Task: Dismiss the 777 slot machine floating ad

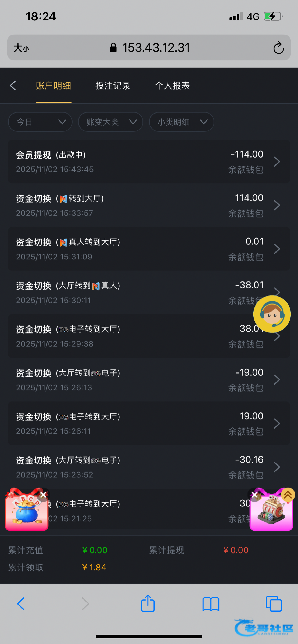Action: pos(254,495)
